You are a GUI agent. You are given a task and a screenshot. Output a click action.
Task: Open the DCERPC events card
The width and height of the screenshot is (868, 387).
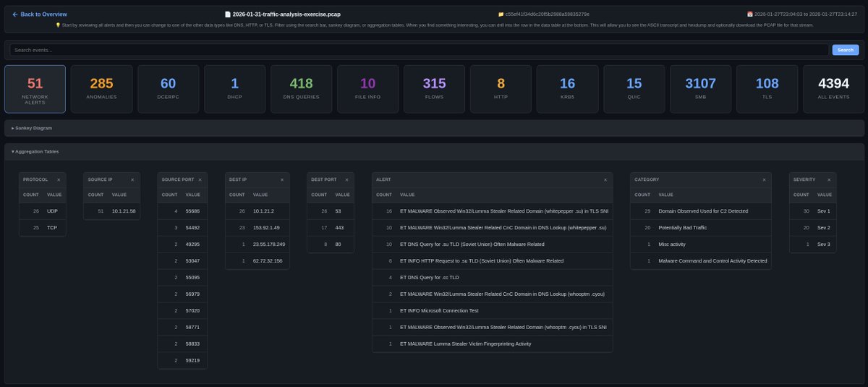pyautogui.click(x=169, y=89)
